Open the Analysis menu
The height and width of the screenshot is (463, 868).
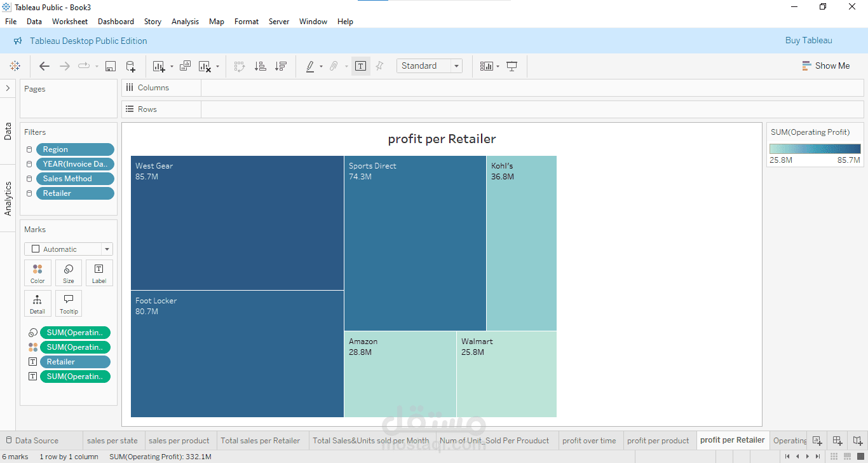click(185, 21)
